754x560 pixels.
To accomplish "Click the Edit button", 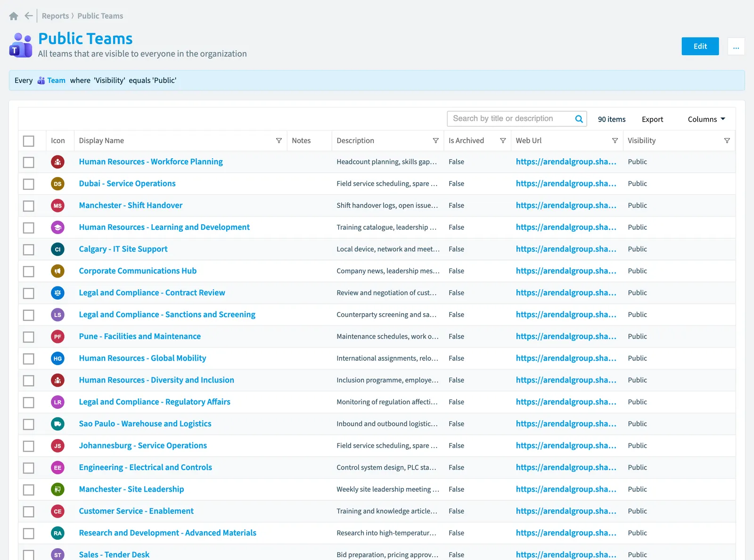I will point(700,46).
